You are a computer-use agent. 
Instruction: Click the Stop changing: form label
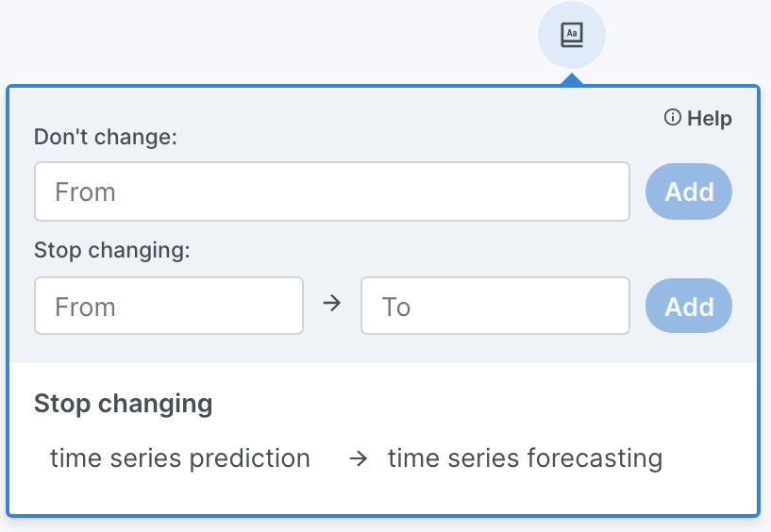coord(112,250)
